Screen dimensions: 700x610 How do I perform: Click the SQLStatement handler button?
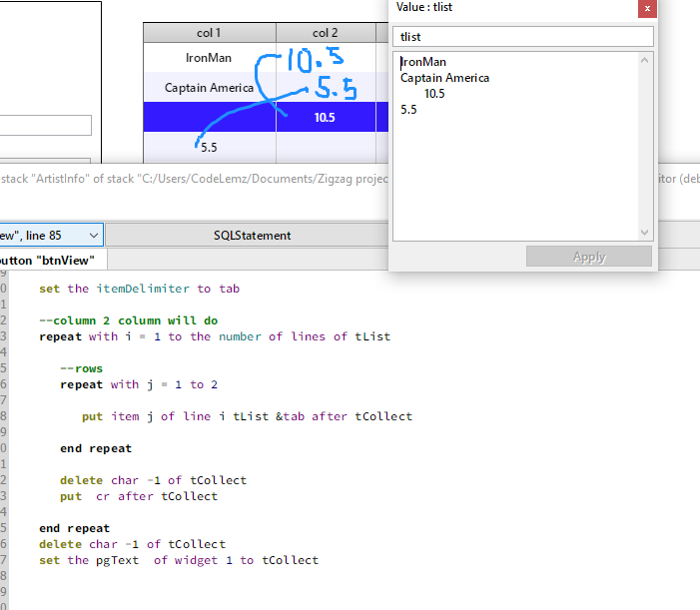[x=252, y=236]
